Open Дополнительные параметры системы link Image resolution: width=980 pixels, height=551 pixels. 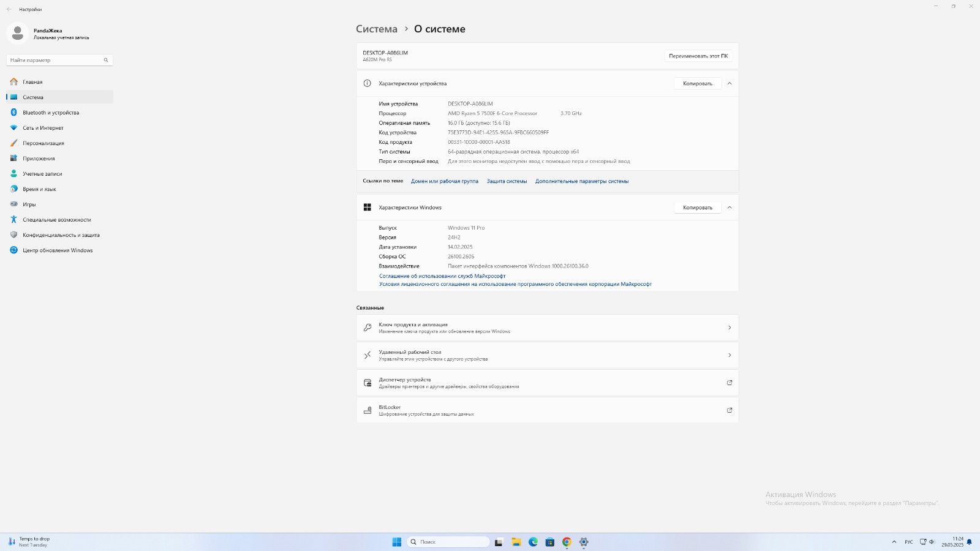click(x=582, y=181)
